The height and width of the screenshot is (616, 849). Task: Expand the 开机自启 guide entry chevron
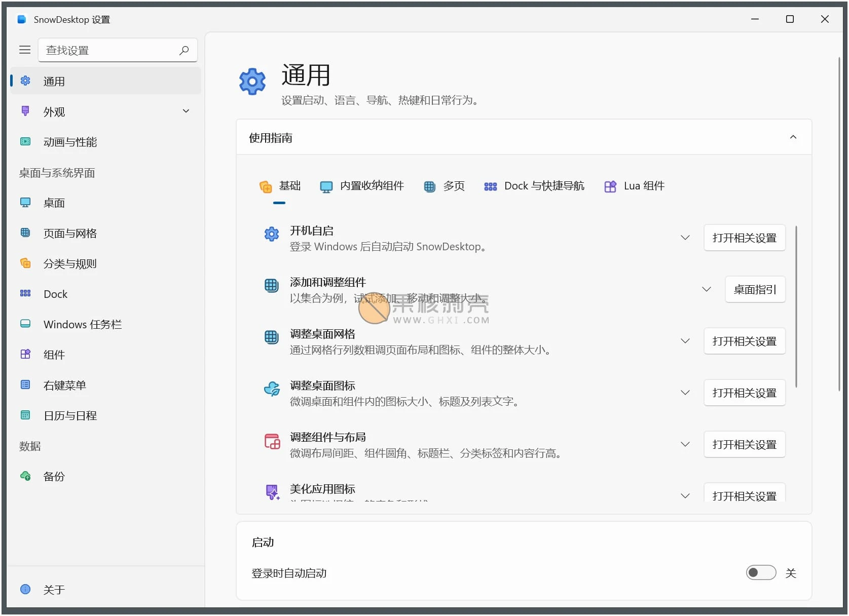[x=685, y=238]
